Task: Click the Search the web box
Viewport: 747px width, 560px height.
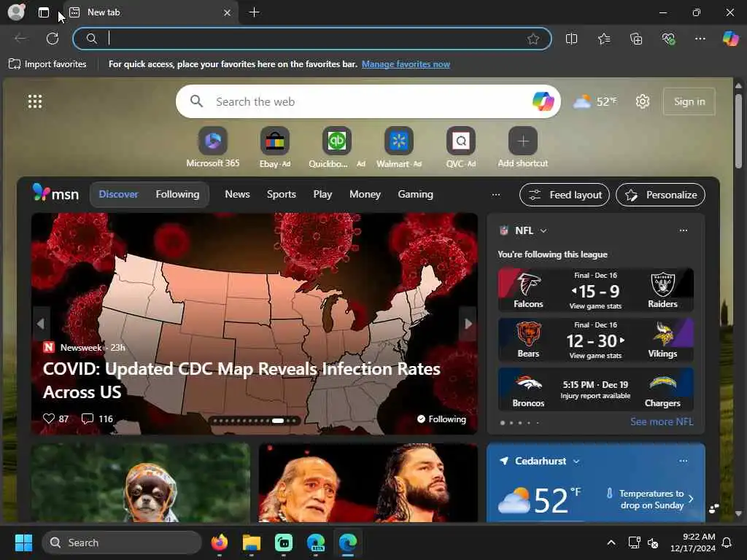Action: (x=368, y=101)
